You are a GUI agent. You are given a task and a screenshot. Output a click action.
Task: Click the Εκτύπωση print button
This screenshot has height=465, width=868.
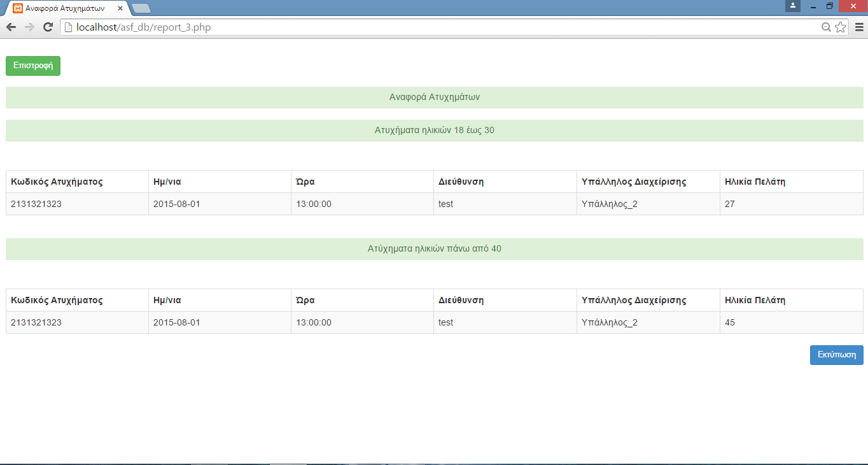tap(836, 355)
